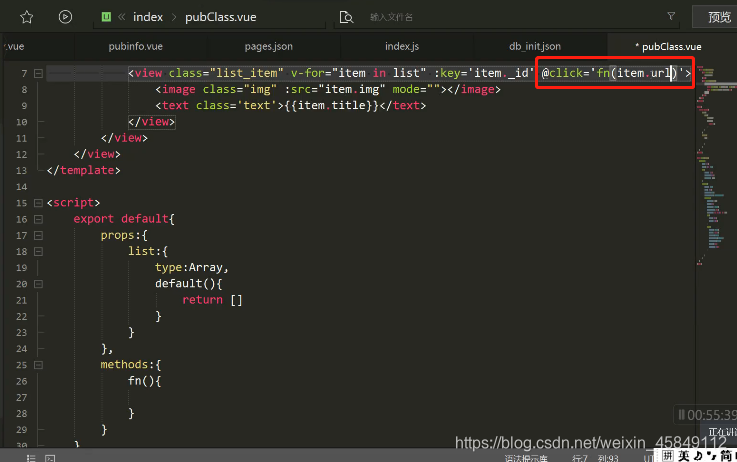Click the v-for attribute on line 7

coord(358,73)
